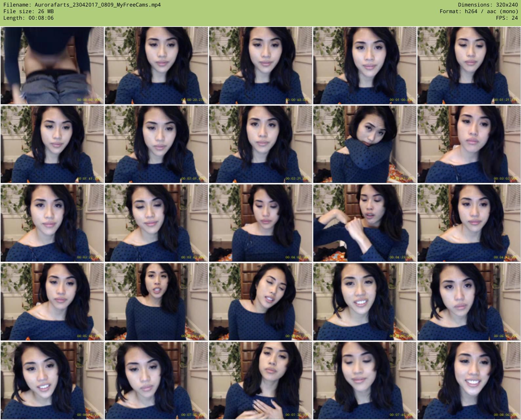
Task: Open the final thumbnail at 00:08:06
Action: 469,381
